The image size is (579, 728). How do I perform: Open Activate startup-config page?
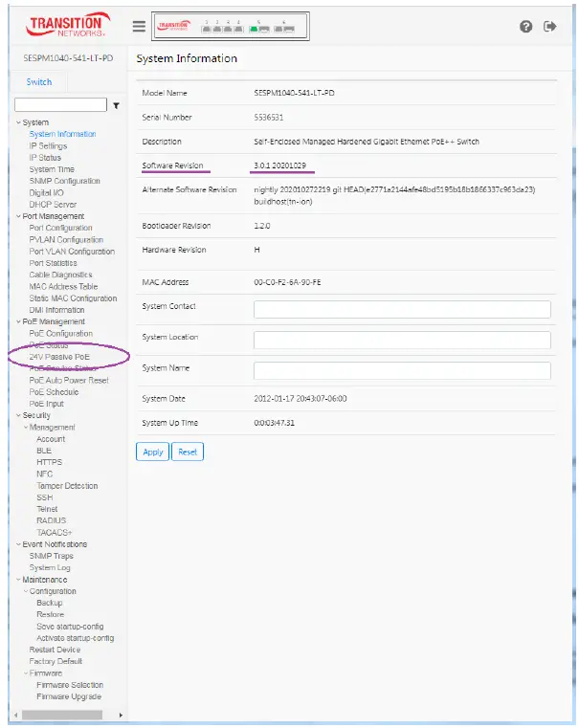(76, 638)
